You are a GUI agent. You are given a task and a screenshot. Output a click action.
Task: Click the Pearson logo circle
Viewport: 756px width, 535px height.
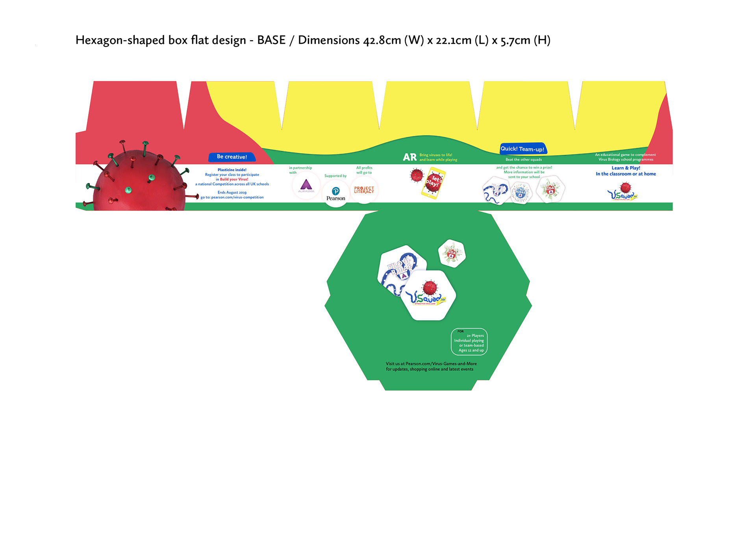335,194
